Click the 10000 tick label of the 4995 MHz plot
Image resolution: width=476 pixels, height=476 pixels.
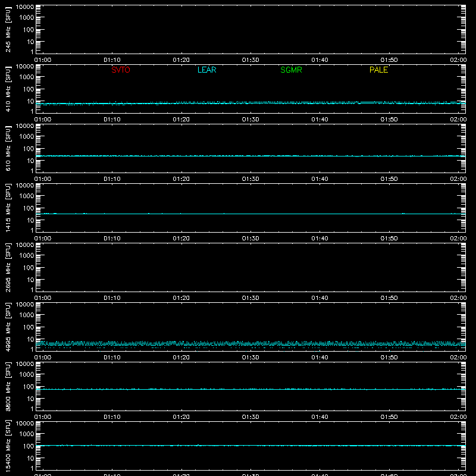[25, 305]
